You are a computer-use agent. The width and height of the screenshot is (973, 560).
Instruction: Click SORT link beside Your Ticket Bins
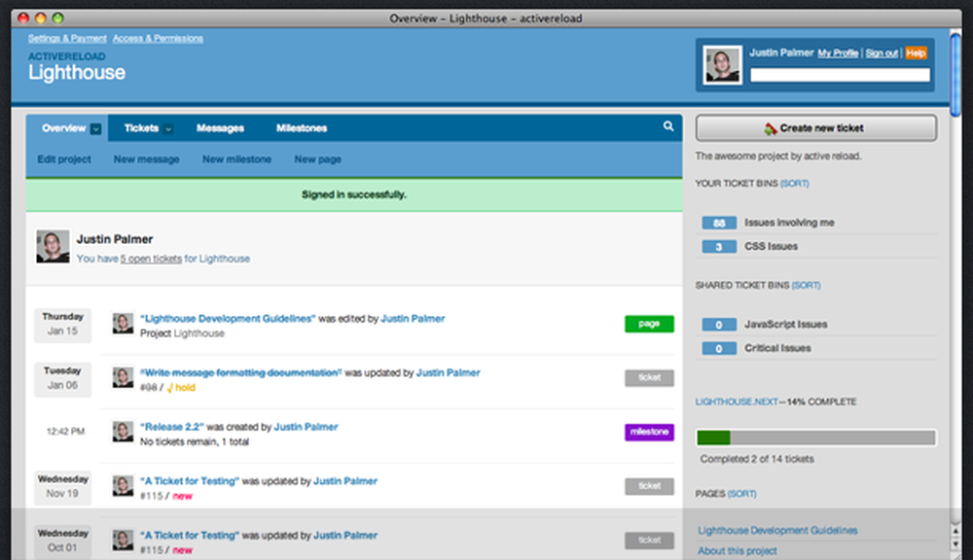(794, 184)
